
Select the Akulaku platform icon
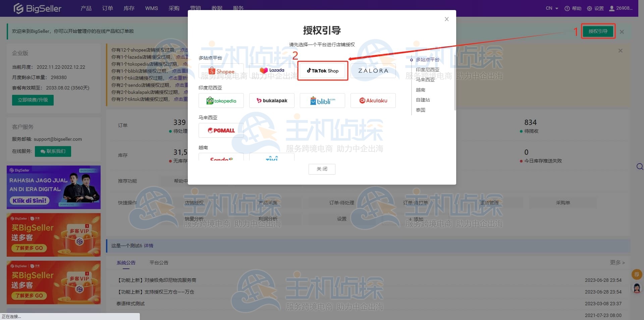tap(373, 100)
